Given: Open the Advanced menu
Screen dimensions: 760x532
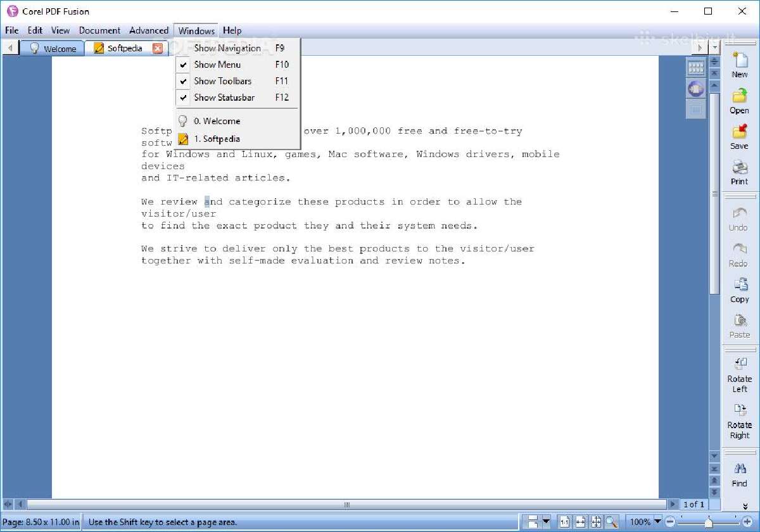Looking at the screenshot, I should tap(149, 30).
